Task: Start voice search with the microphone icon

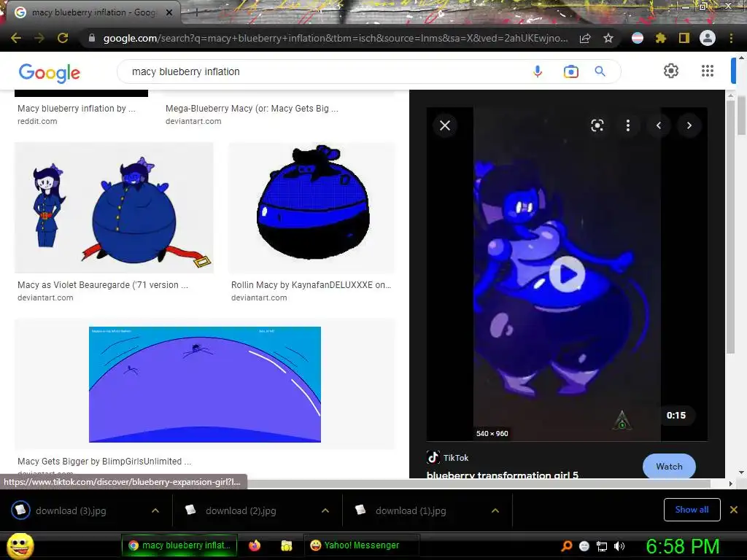Action: click(538, 71)
